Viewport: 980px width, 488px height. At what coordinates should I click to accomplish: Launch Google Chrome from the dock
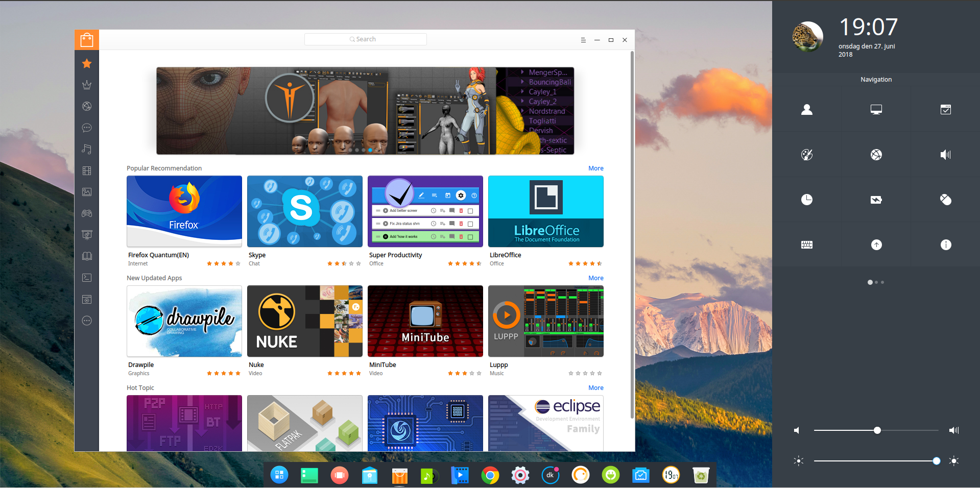tap(490, 475)
